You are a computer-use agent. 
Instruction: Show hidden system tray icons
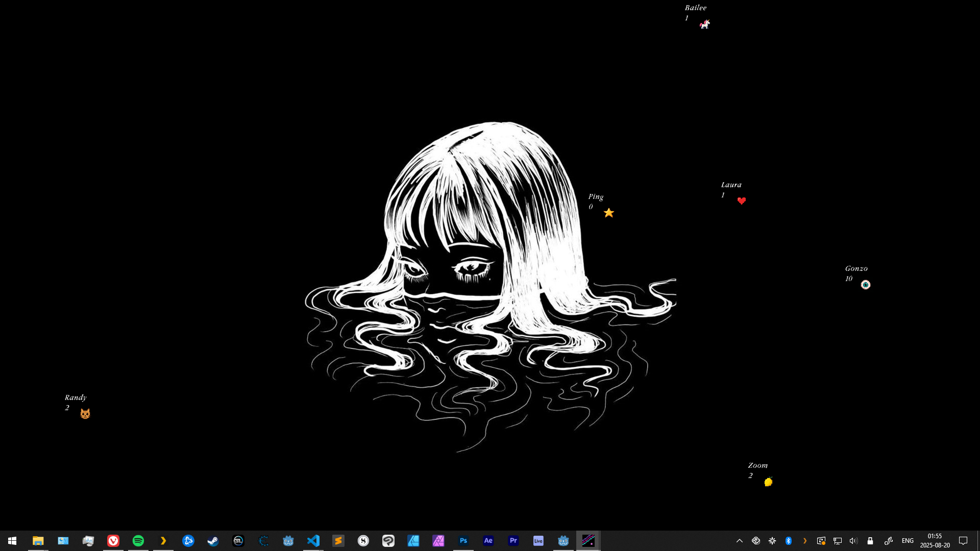pyautogui.click(x=740, y=541)
